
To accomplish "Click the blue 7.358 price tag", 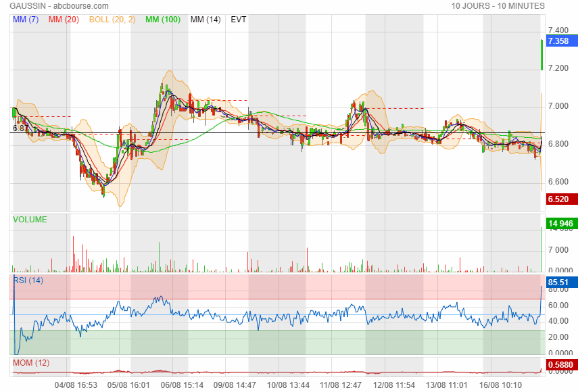I will pyautogui.click(x=562, y=41).
